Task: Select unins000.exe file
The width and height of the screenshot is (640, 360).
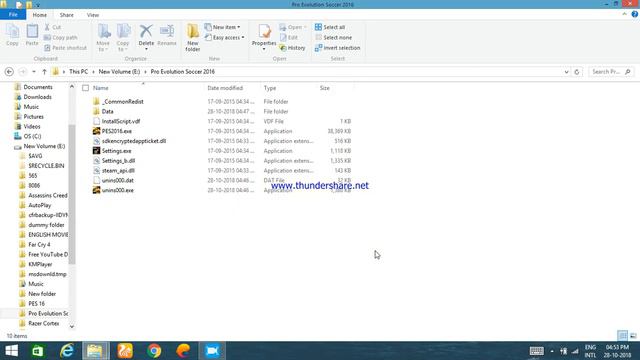Action: pyautogui.click(x=118, y=190)
